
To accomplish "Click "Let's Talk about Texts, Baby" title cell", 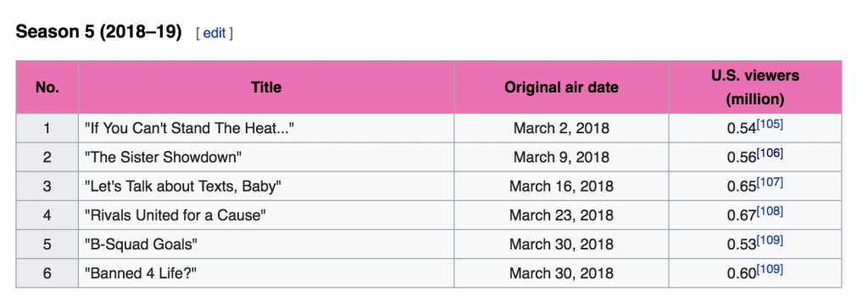I will [x=266, y=186].
